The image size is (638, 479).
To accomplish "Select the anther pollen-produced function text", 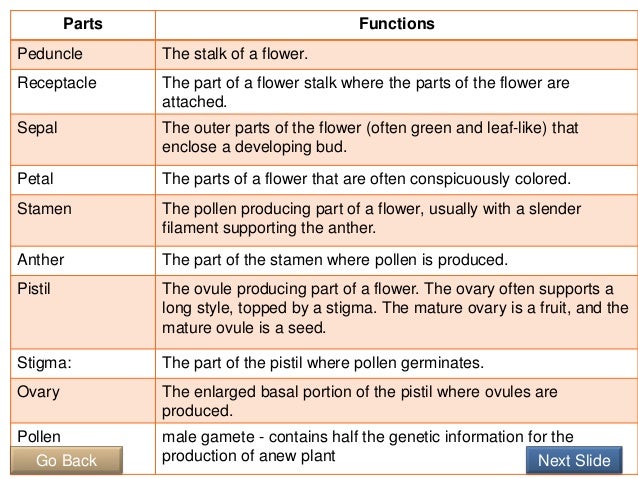I will click(334, 260).
